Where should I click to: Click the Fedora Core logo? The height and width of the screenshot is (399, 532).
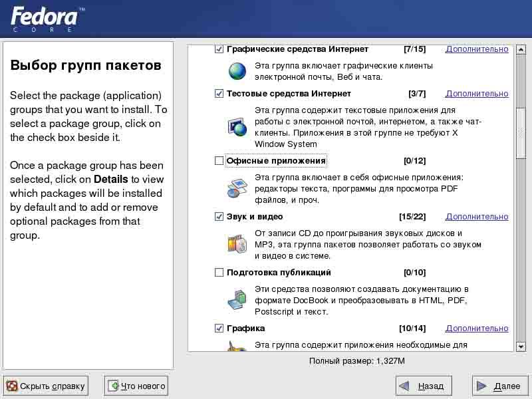(x=44, y=19)
